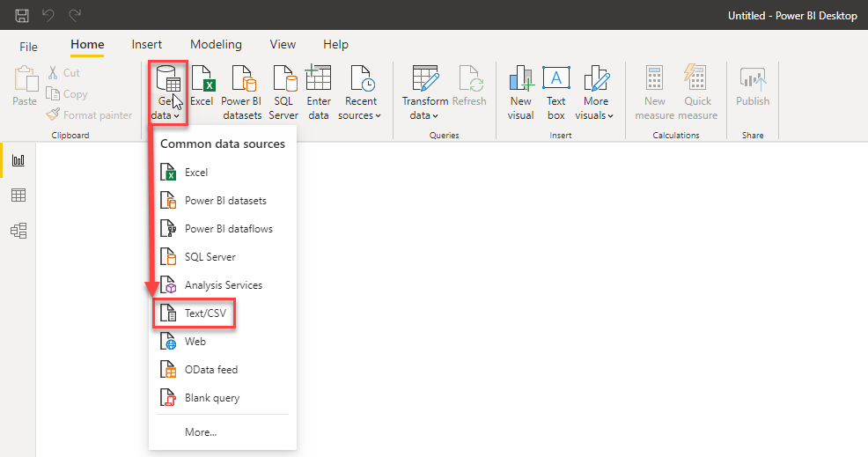Click the Quick measure icon
The width and height of the screenshot is (868, 457).
click(697, 78)
